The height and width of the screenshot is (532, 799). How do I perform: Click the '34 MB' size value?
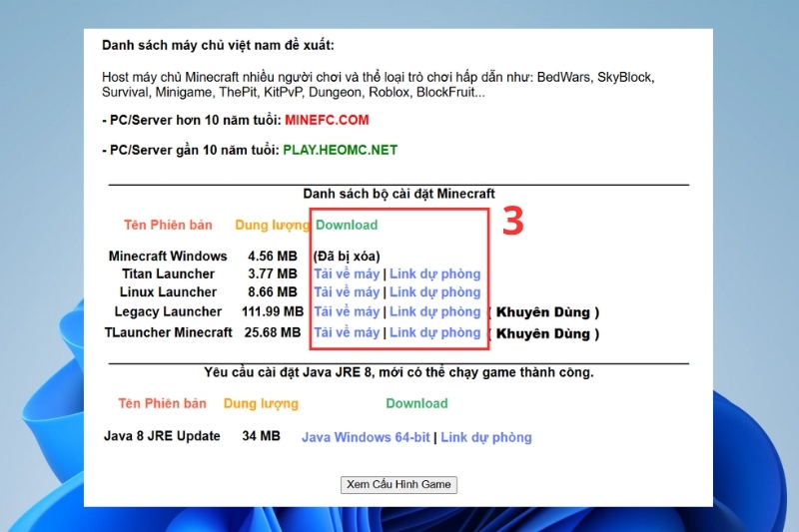(262, 436)
